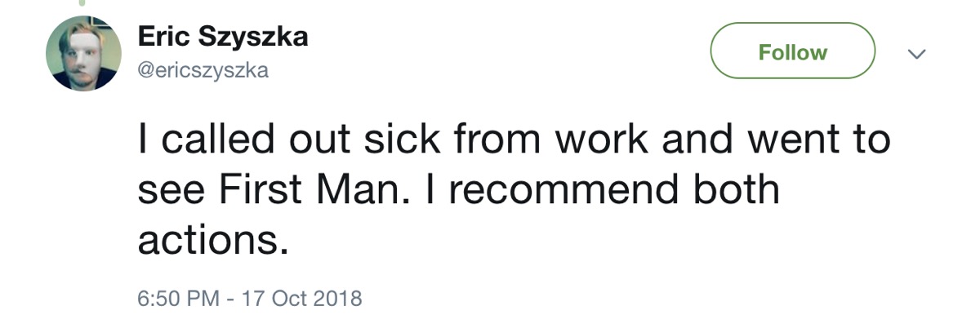Click the "PM" in the timestamp
Viewport: 980px width, 328px height.
coord(203,296)
